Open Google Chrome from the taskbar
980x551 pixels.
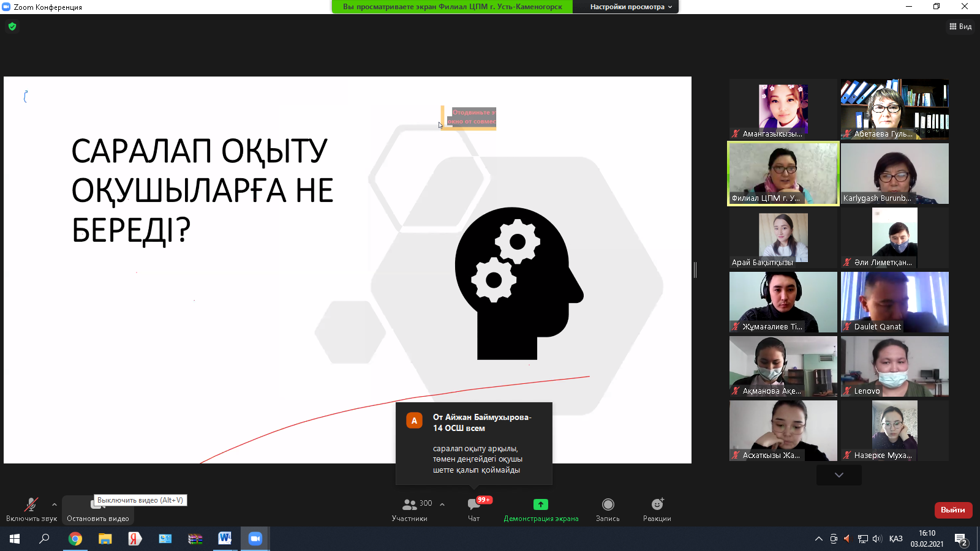[75, 539]
